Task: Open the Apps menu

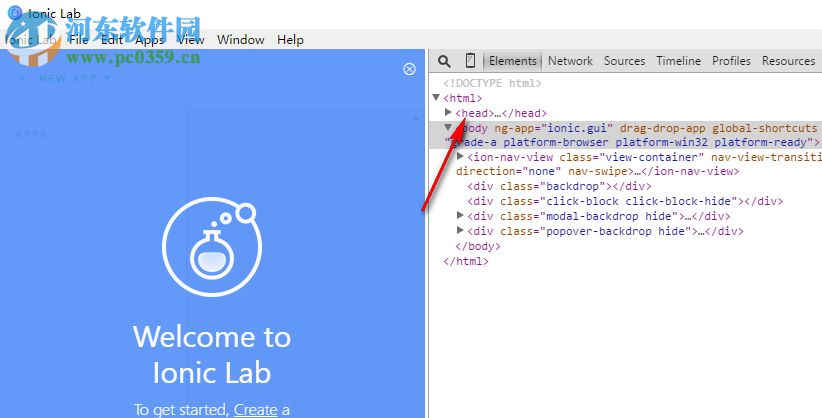Action: click(149, 40)
